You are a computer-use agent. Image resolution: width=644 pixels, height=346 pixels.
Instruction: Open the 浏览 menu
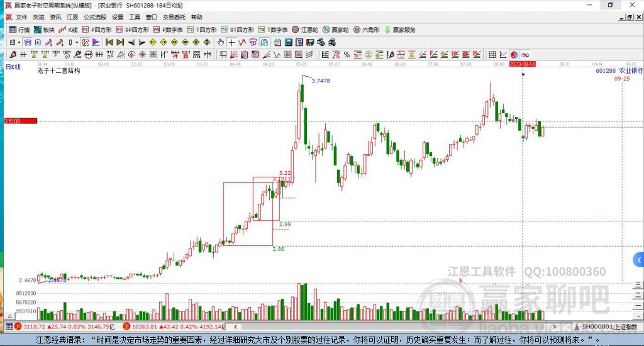point(38,17)
